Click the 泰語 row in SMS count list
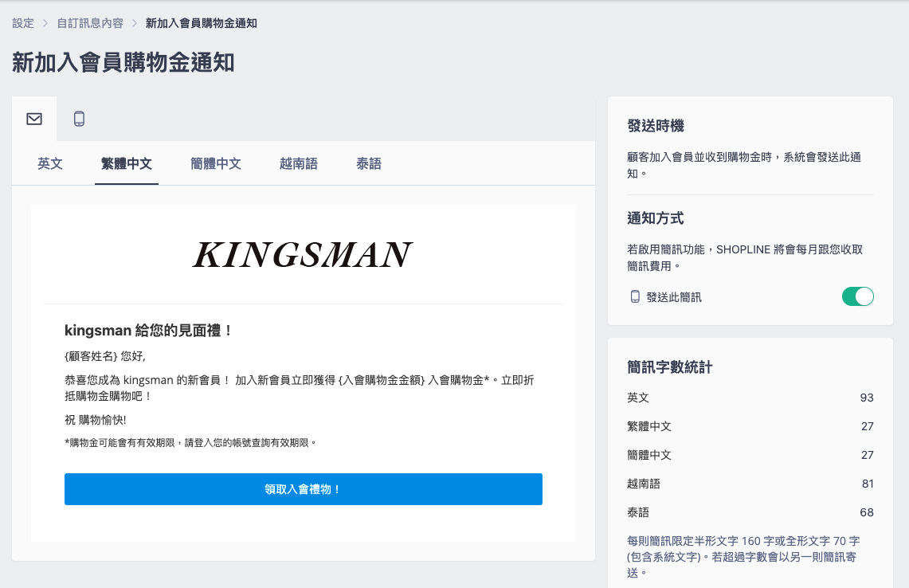The width and height of the screenshot is (909, 588). point(750,512)
